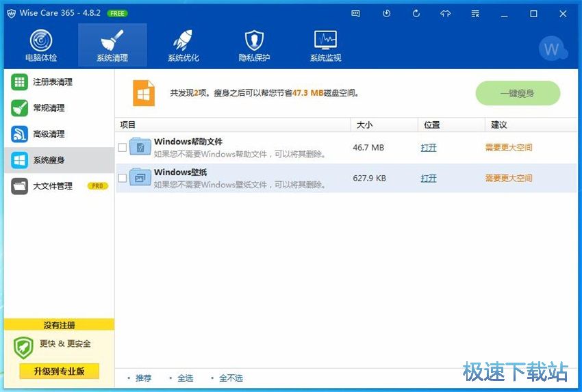Click 需要更大空间 in the Windows帮助文件 row
582x392 pixels.
tap(509, 148)
